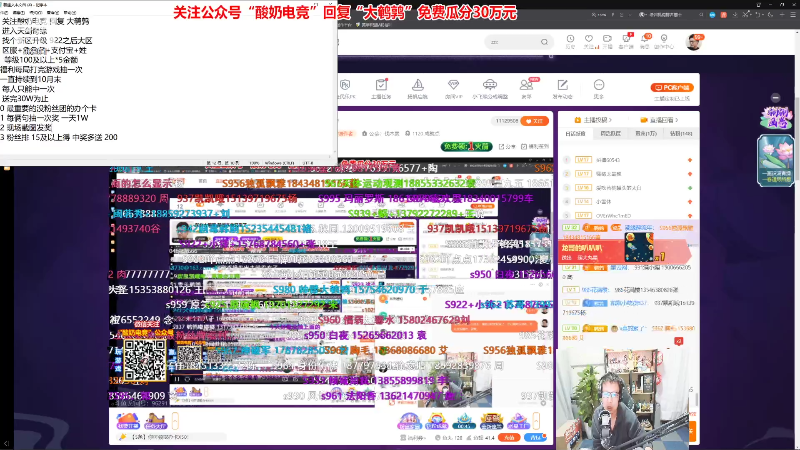800x450 pixels.
Task: Click inside the Notepad text area
Action: coord(168,87)
